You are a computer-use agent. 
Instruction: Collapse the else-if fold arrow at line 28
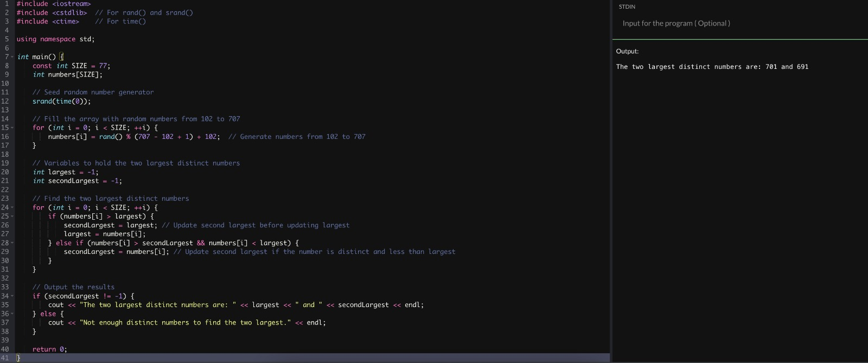tap(12, 243)
